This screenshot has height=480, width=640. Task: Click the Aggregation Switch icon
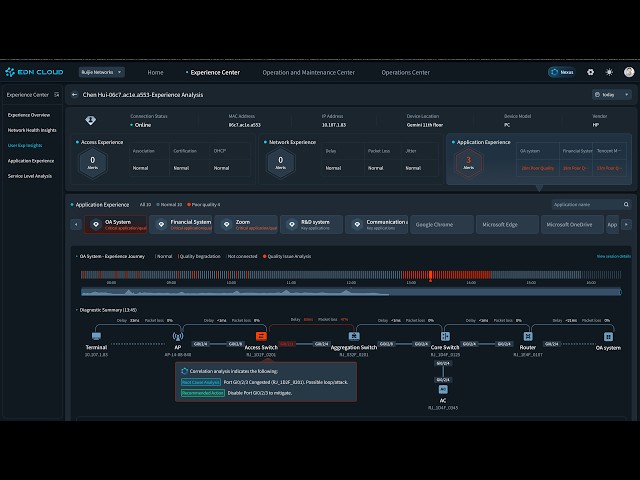pos(354,336)
